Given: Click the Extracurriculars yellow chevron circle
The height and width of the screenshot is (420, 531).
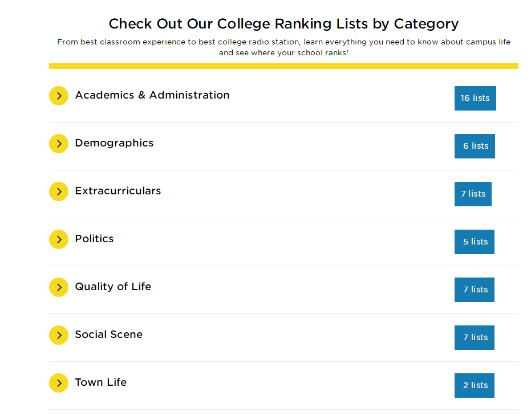Looking at the screenshot, I should [x=59, y=191].
